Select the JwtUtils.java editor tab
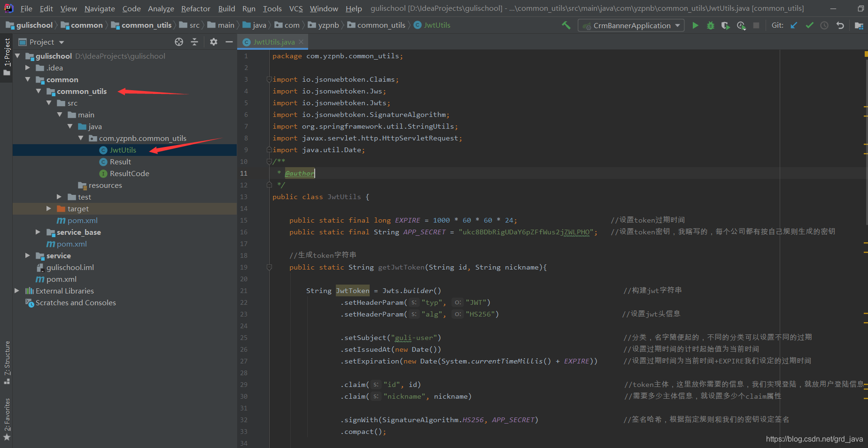The height and width of the screenshot is (448, 868). click(x=274, y=42)
